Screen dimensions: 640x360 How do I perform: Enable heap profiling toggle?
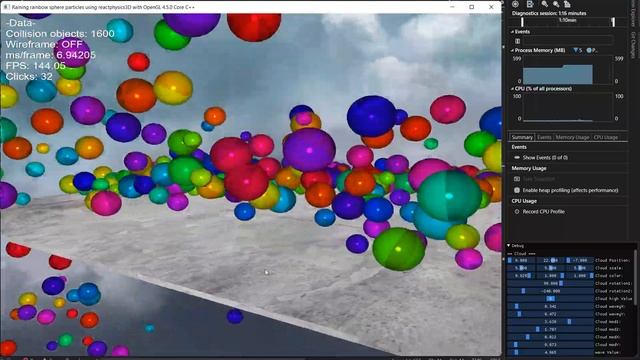517,190
